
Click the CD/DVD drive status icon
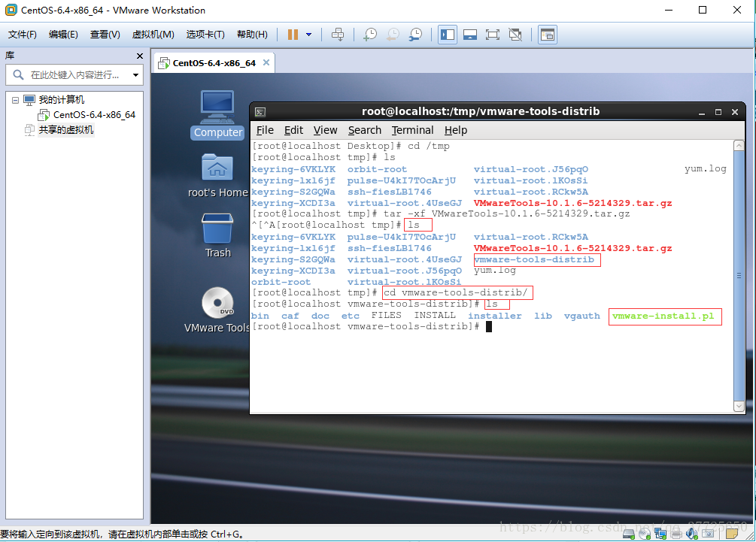click(x=645, y=534)
